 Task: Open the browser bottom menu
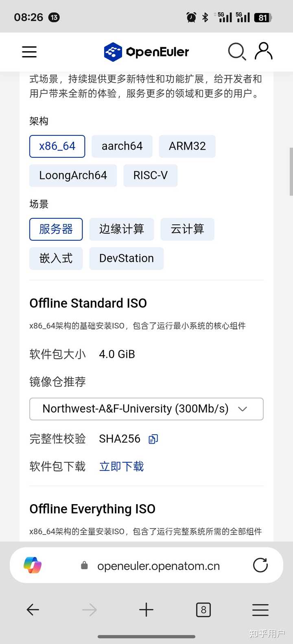(260, 609)
